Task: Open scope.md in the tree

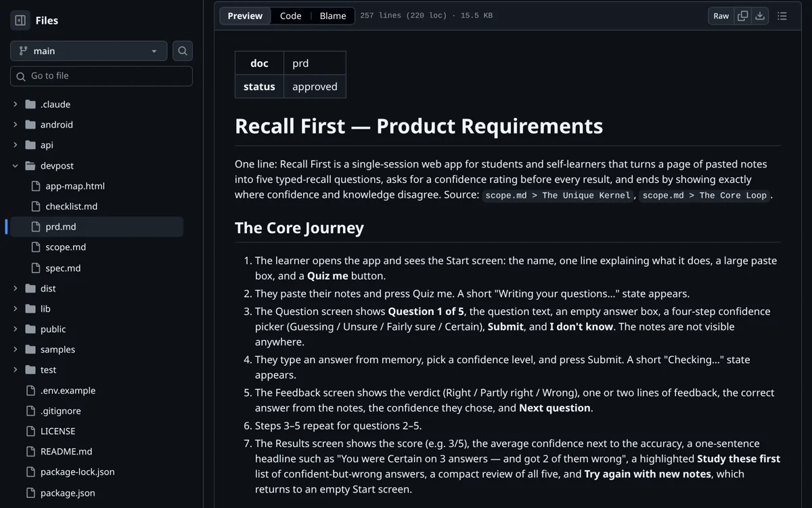Action: (66, 247)
